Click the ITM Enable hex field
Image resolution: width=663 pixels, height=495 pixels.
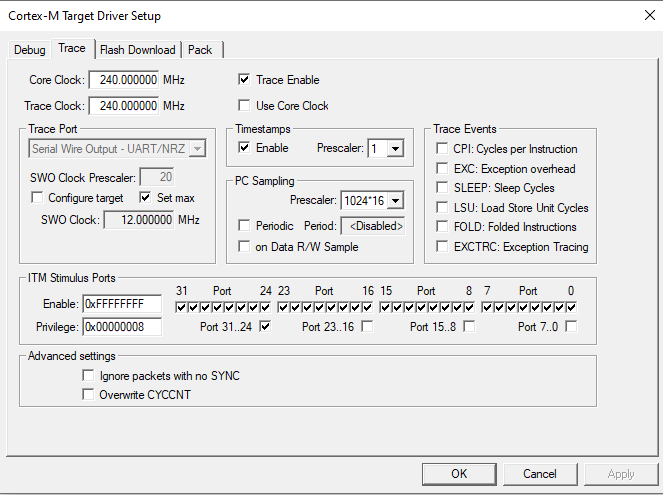pyautogui.click(x=122, y=304)
